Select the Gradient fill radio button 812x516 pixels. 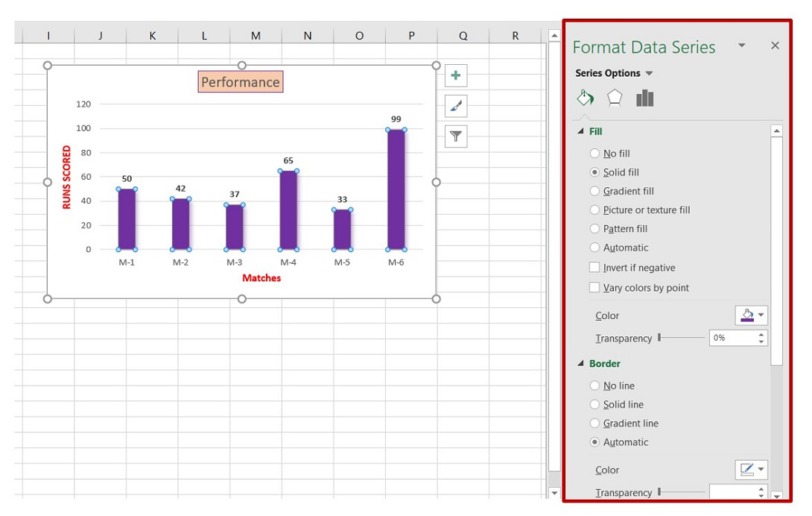(594, 191)
